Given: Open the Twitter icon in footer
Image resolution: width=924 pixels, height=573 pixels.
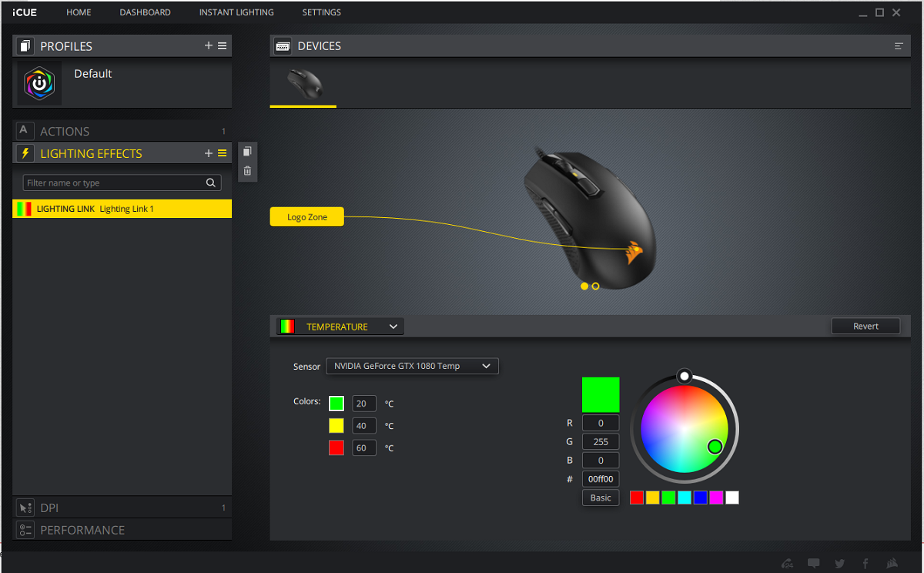Looking at the screenshot, I should (x=839, y=563).
